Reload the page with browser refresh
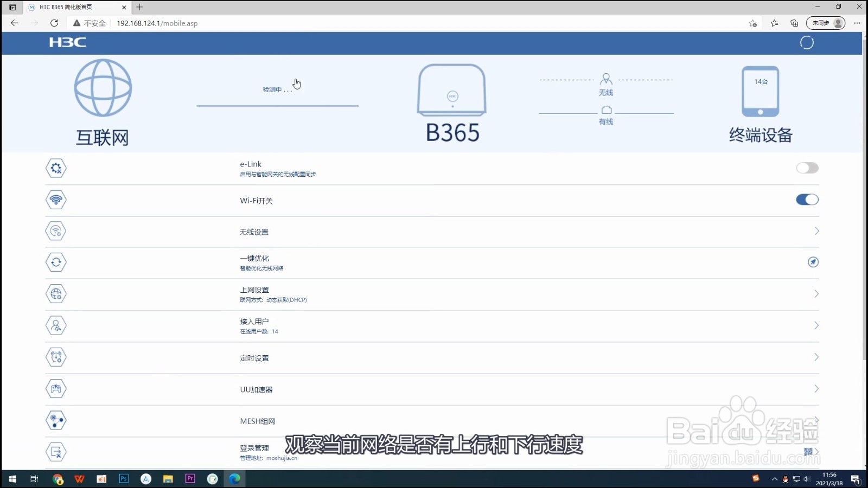Image resolution: width=868 pixels, height=488 pixels. [54, 23]
